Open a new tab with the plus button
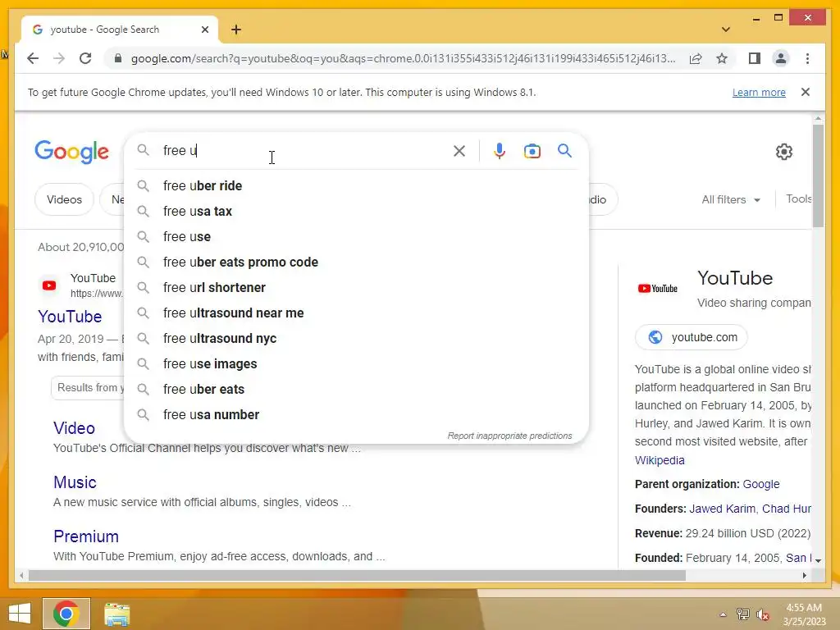 pyautogui.click(x=236, y=30)
